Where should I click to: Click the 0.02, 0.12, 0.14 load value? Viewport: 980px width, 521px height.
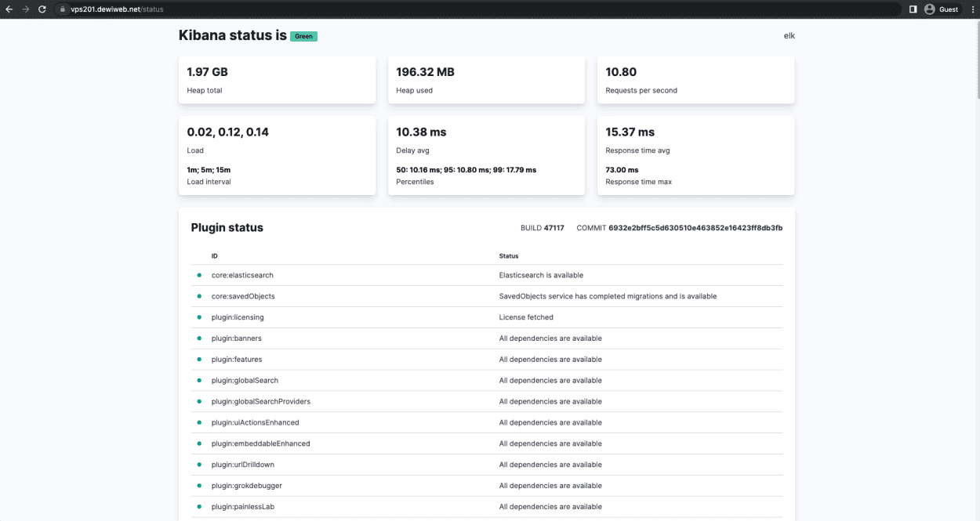228,132
